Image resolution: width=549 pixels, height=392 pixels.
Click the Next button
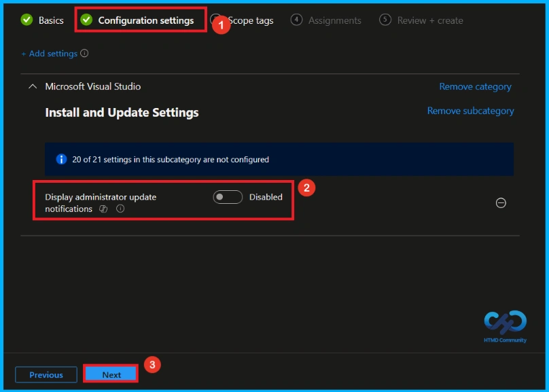point(111,375)
